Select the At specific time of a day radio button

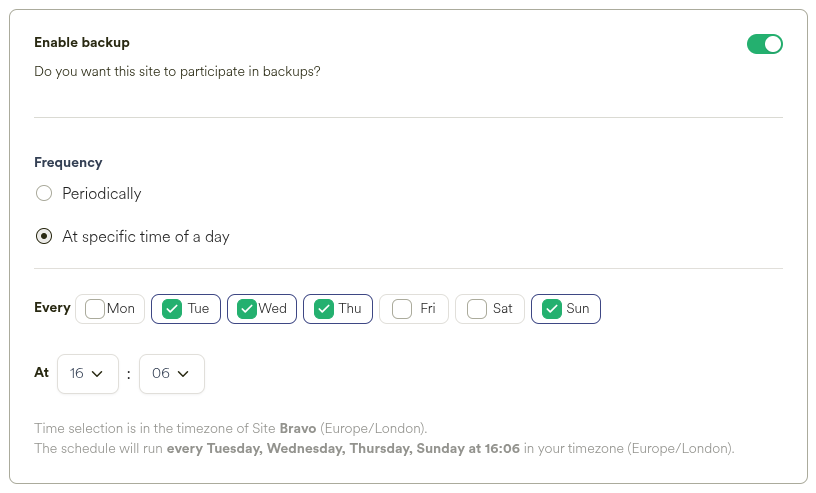click(44, 237)
